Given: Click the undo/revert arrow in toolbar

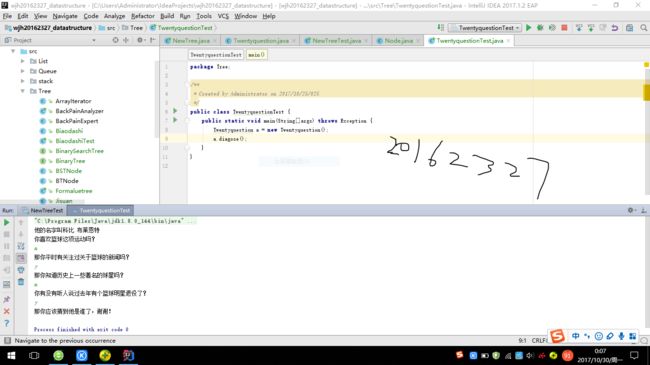Looking at the screenshot, I should pos(615,28).
